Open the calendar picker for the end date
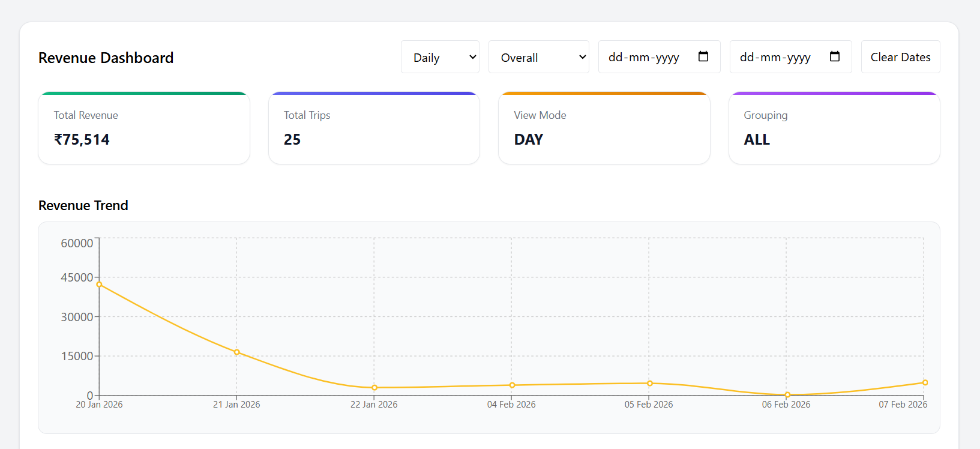980x449 pixels. tap(835, 56)
